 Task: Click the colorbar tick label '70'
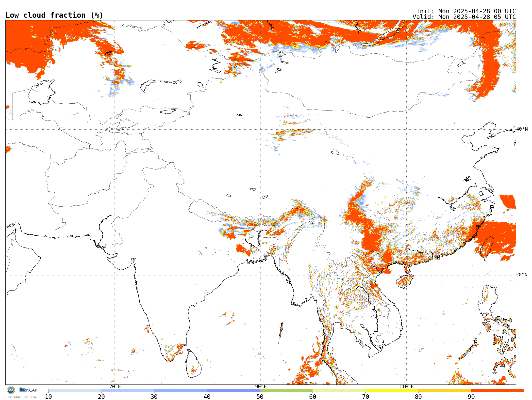[366, 397]
